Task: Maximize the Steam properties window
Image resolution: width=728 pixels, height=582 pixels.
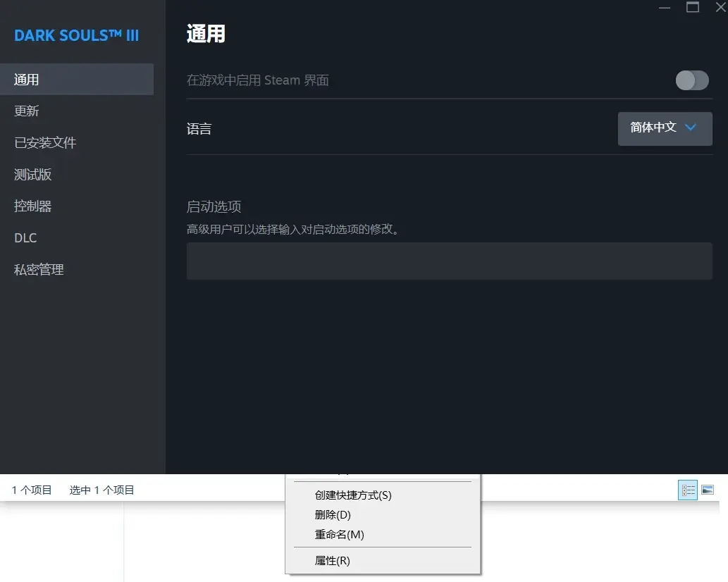Action: [x=693, y=8]
